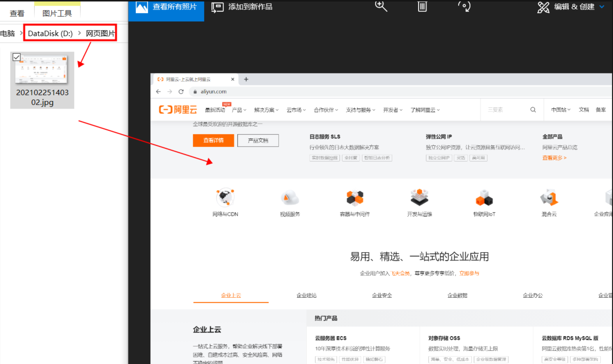Click the orange 阿里云 logo
The height and width of the screenshot is (364, 613).
178,110
